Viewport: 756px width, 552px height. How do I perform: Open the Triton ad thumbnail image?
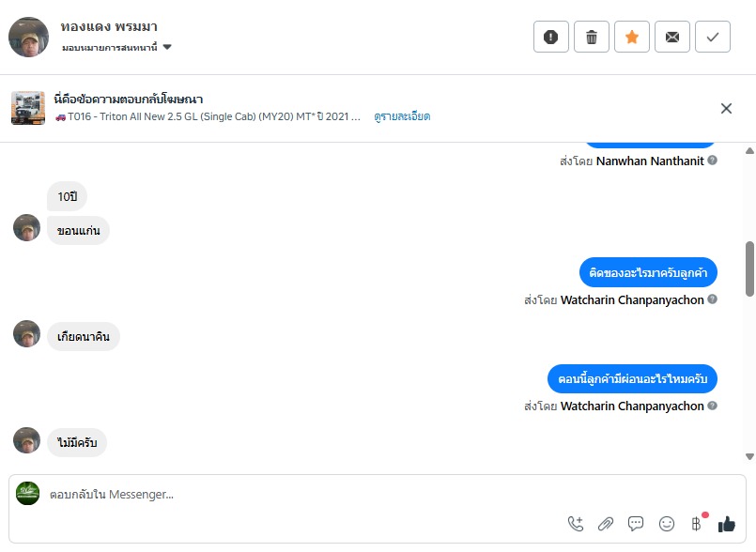pos(28,108)
